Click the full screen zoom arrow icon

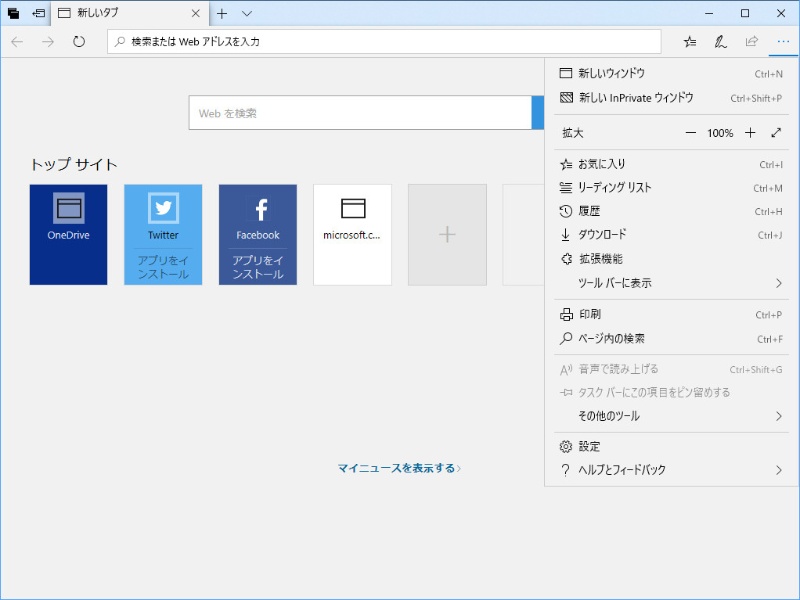[776, 133]
